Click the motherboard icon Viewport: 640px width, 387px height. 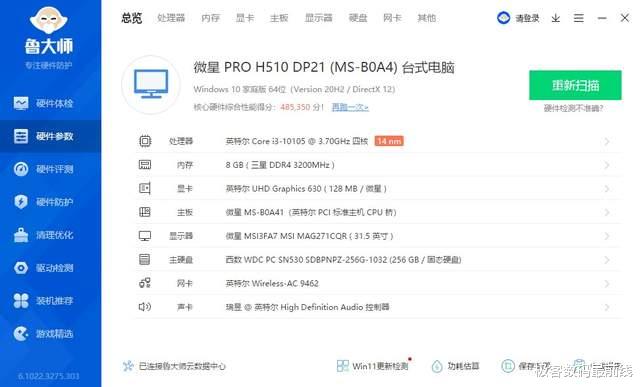pos(145,212)
